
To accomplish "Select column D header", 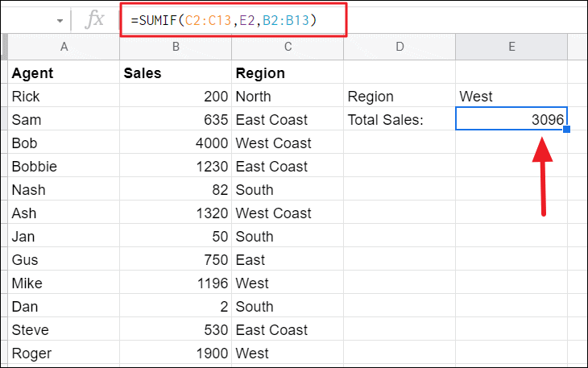I will [x=399, y=48].
